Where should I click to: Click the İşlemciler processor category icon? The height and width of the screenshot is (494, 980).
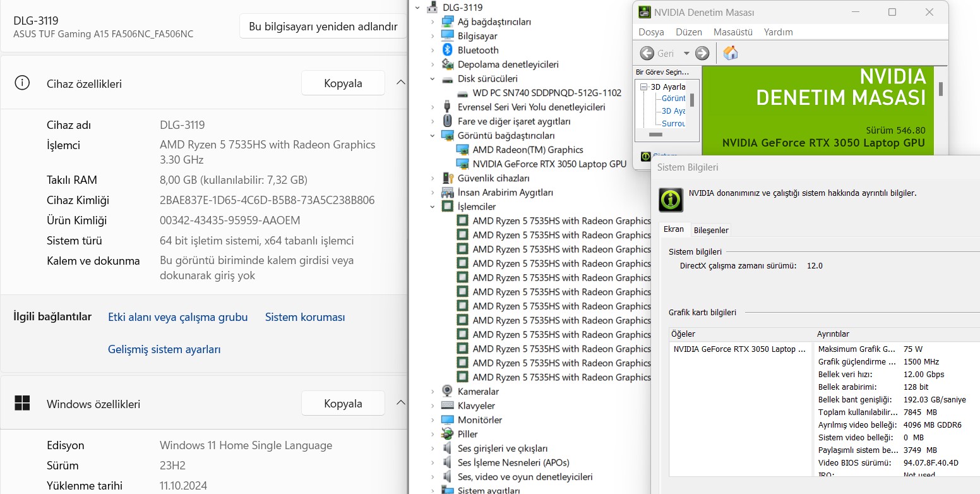[x=448, y=207]
